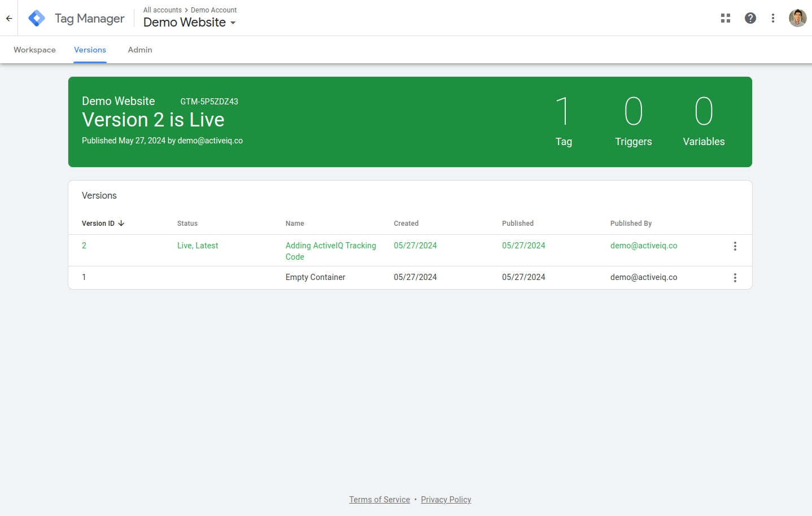
Task: Go to All accounts breadcrumb
Action: 163,10
